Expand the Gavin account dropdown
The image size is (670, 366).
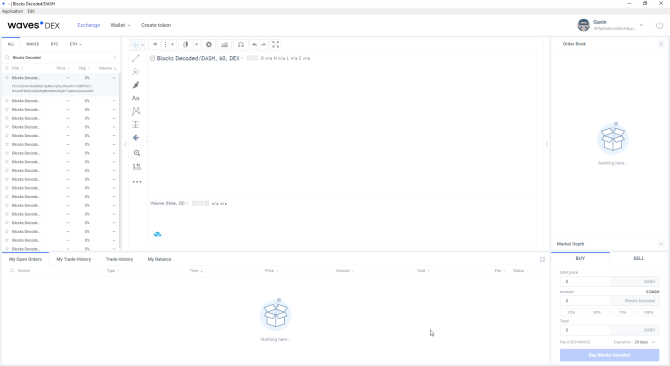(x=641, y=25)
